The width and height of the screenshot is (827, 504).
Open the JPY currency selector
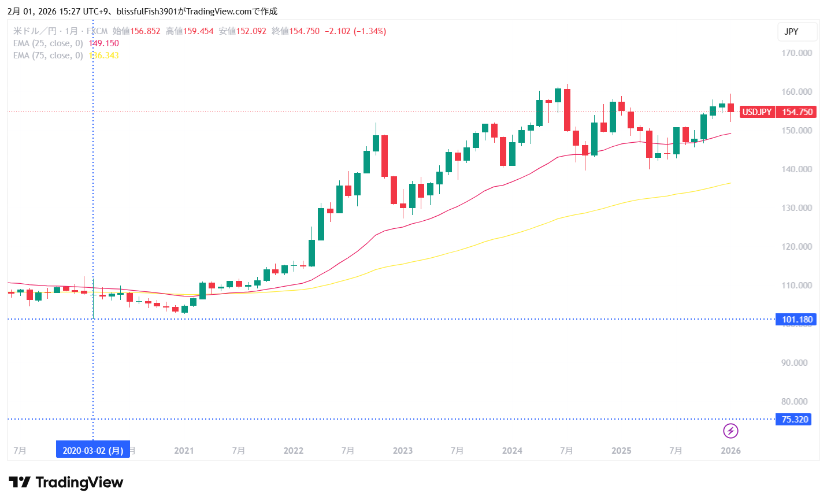click(x=797, y=32)
